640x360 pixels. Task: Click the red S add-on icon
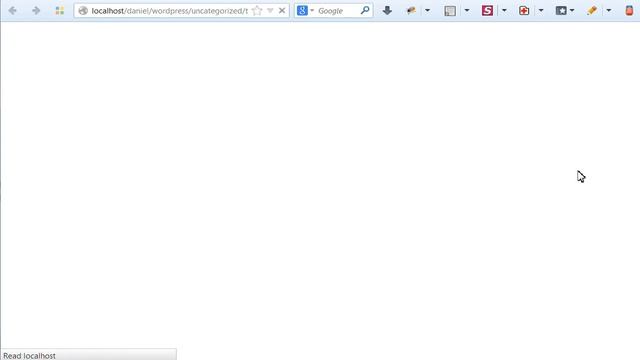487,11
